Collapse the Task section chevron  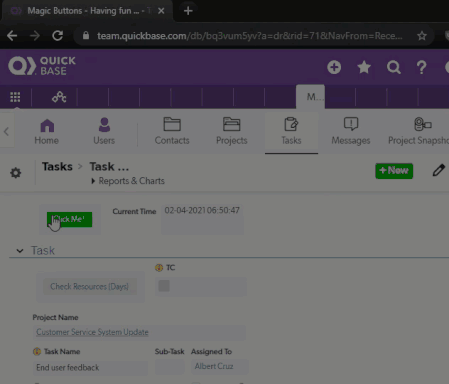click(20, 251)
